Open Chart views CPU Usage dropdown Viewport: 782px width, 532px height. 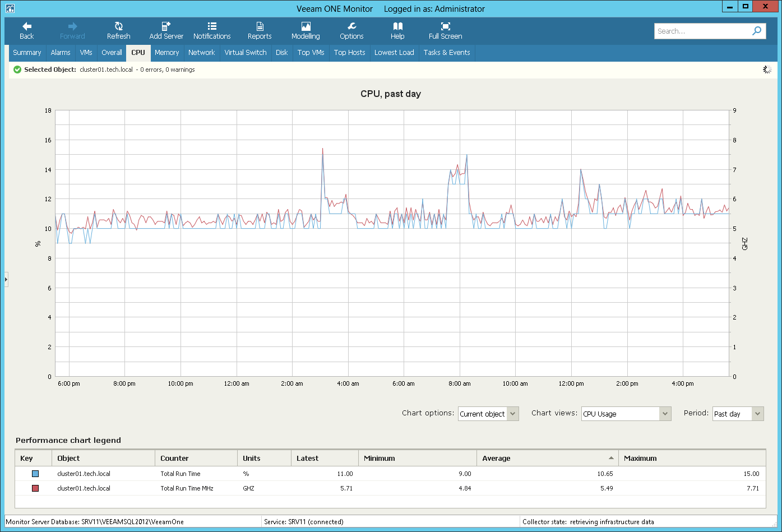626,414
